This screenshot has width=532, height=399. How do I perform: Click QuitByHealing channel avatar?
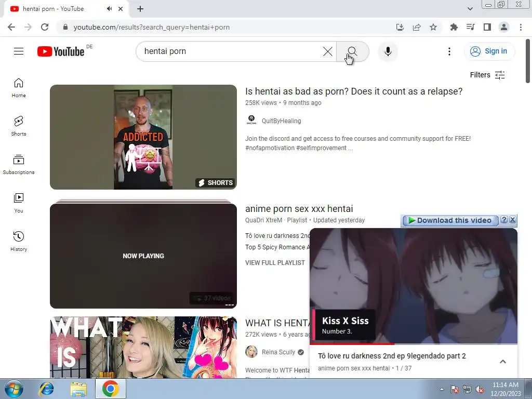(251, 120)
